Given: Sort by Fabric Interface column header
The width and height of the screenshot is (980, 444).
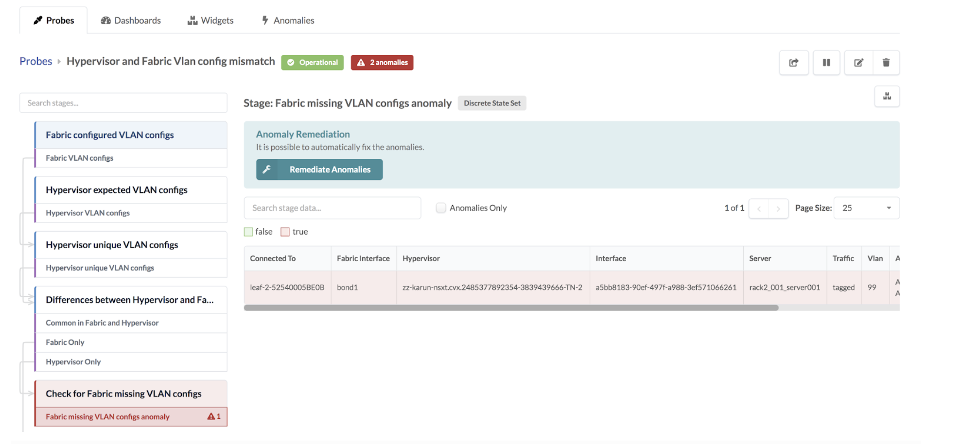Looking at the screenshot, I should pos(364,258).
